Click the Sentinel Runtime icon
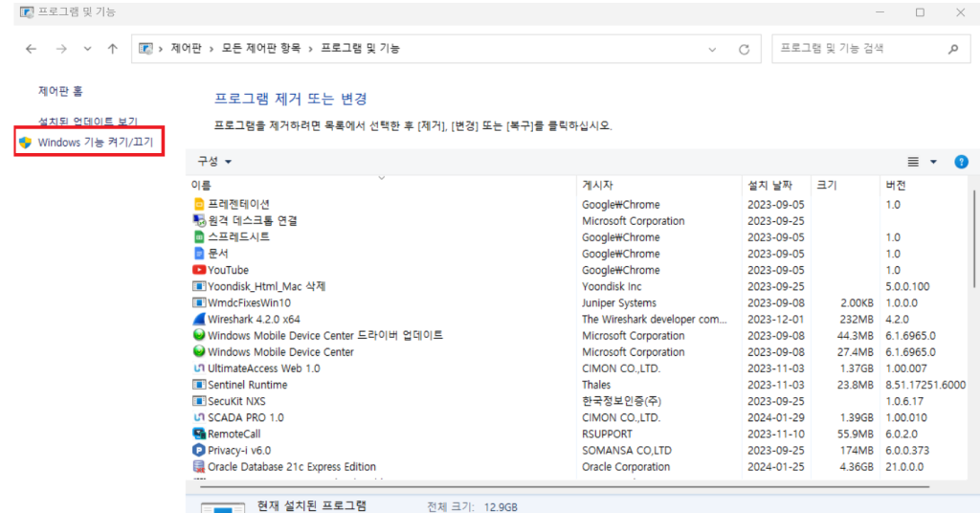This screenshot has width=980, height=513. 199,385
